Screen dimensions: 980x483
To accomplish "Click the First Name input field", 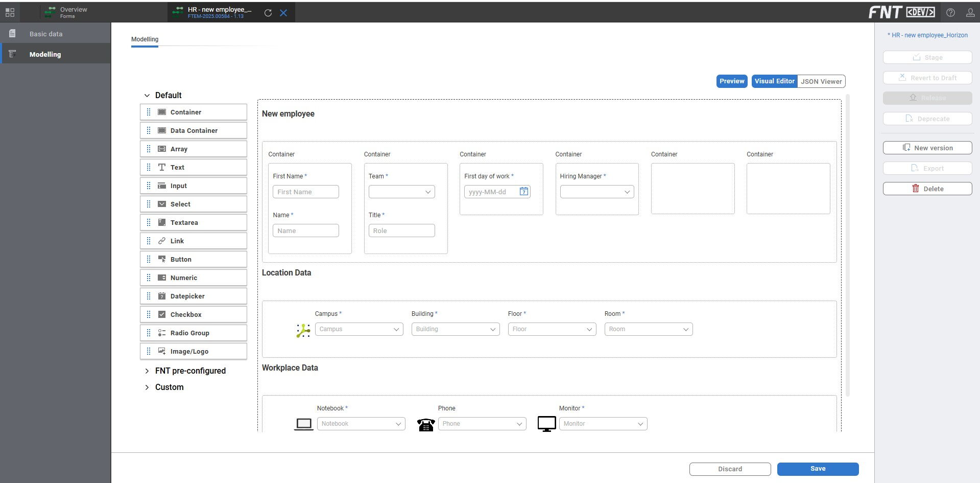I will [305, 192].
